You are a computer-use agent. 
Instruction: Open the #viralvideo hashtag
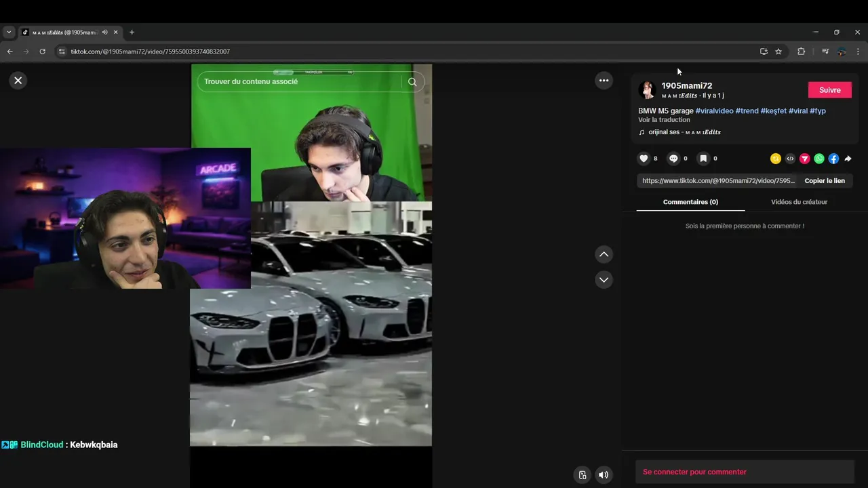(x=714, y=110)
